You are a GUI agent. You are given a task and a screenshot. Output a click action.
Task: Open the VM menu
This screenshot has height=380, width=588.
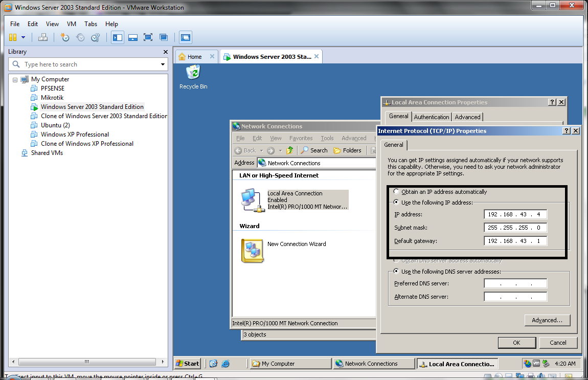click(x=72, y=24)
